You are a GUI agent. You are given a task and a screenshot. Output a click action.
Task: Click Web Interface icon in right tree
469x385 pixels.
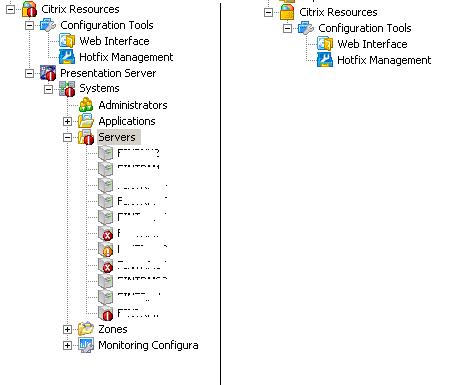coord(325,44)
